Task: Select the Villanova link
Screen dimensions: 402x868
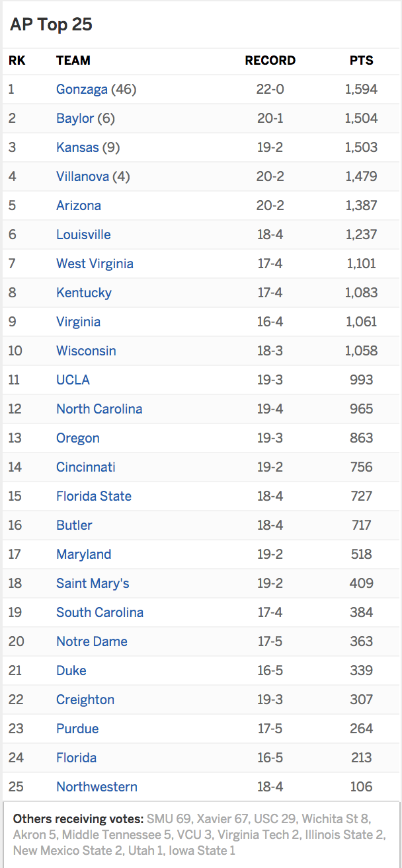Action: (83, 176)
